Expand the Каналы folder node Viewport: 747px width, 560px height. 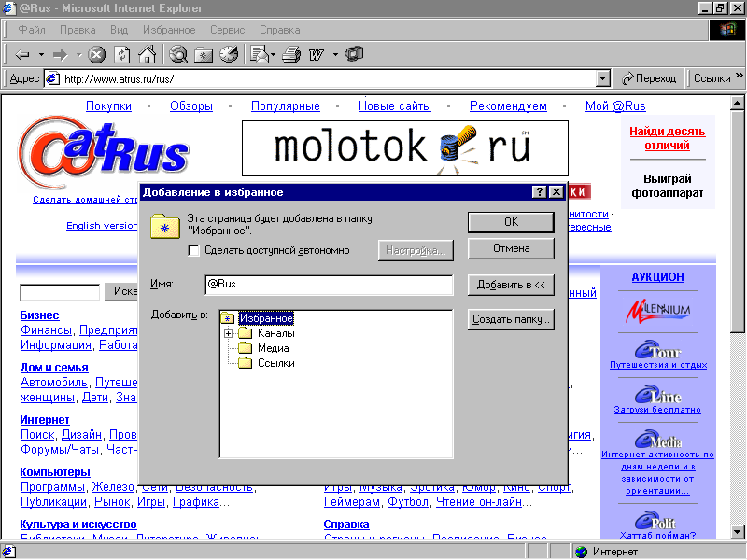[228, 333]
